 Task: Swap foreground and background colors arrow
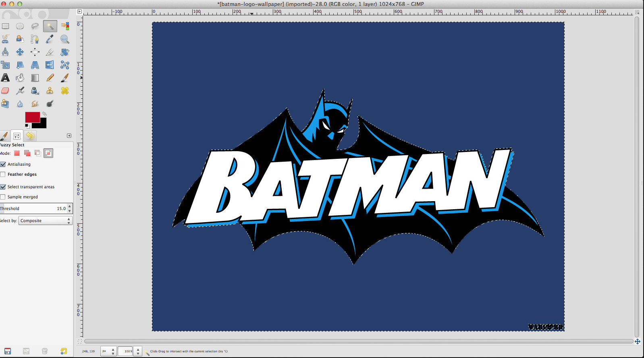44,114
